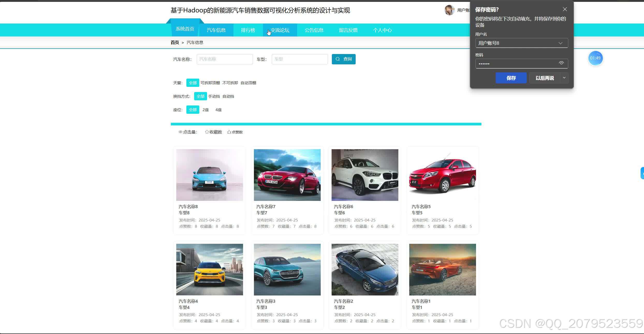
Task: Click the 首页 breadcrumb link
Action: (x=175, y=43)
